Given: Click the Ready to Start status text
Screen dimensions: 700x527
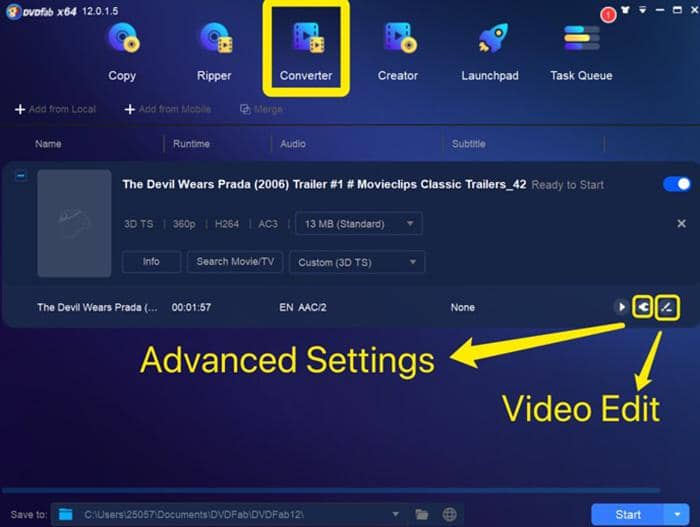Looking at the screenshot, I should tap(567, 185).
